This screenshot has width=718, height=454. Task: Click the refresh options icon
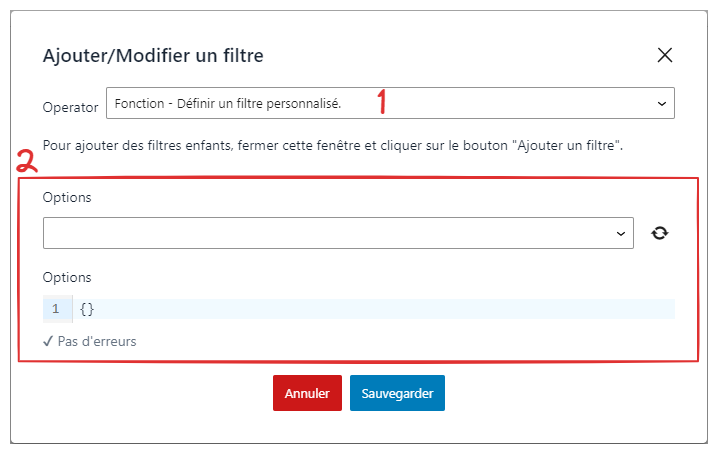659,233
